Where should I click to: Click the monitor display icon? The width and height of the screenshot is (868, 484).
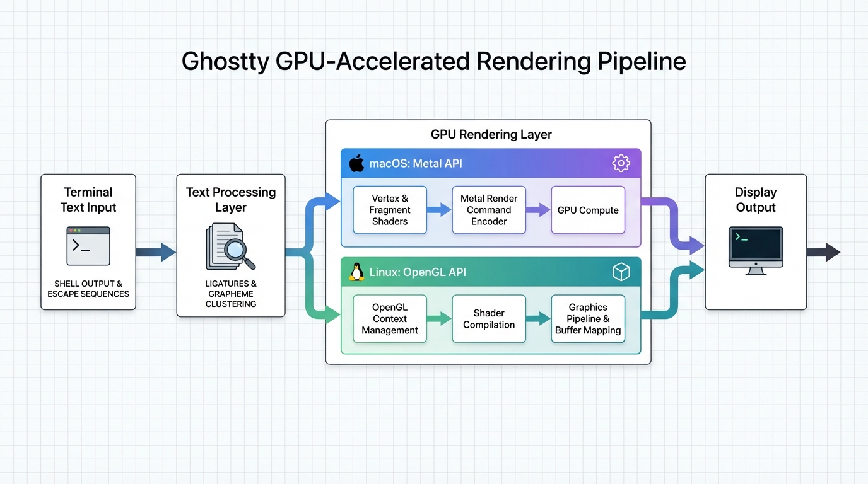(756, 250)
